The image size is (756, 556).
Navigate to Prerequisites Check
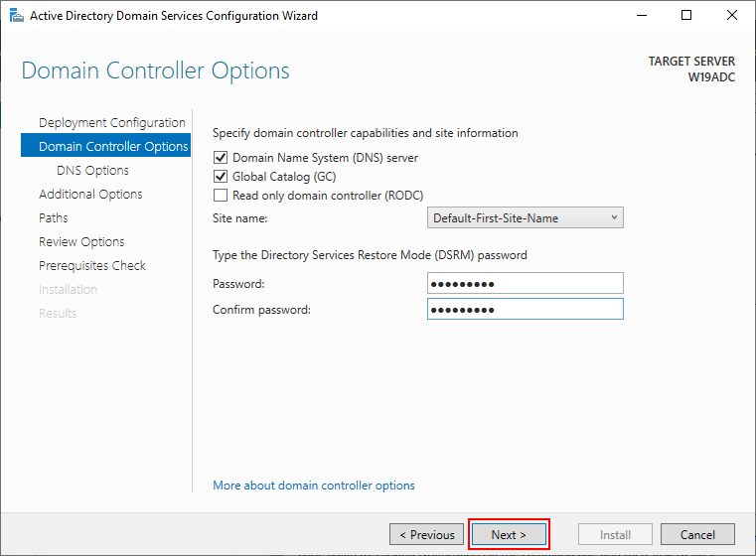coord(92,266)
